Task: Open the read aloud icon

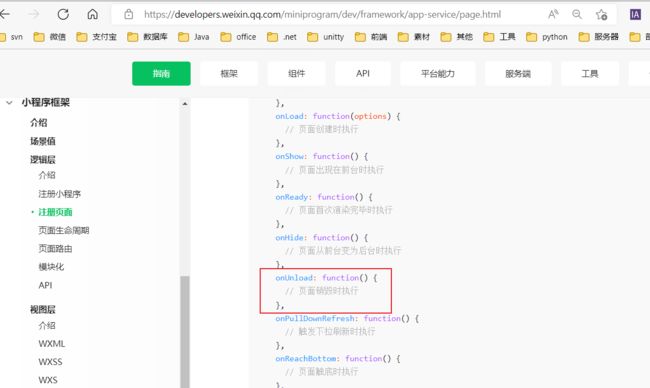Action: (x=553, y=15)
